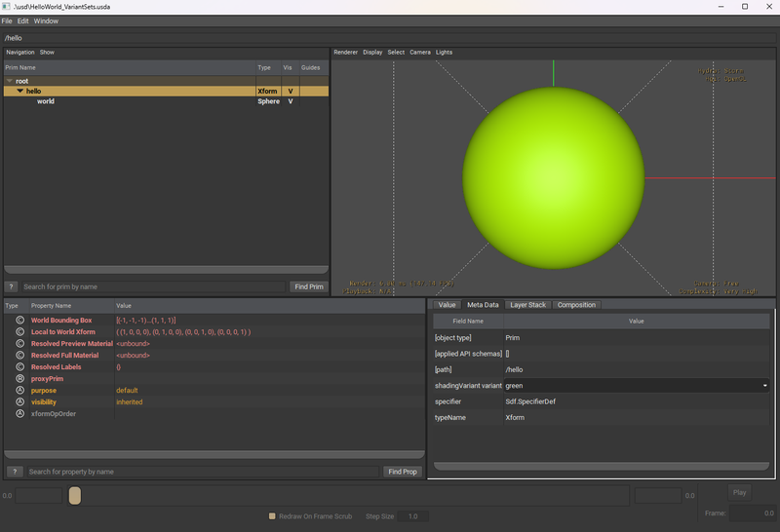Click the Find Prim button
This screenshot has height=532, width=780.
click(307, 286)
